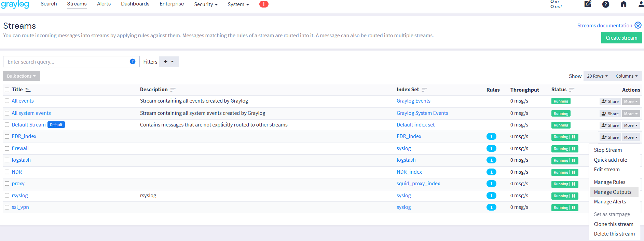Click the search query help icon

133,62
